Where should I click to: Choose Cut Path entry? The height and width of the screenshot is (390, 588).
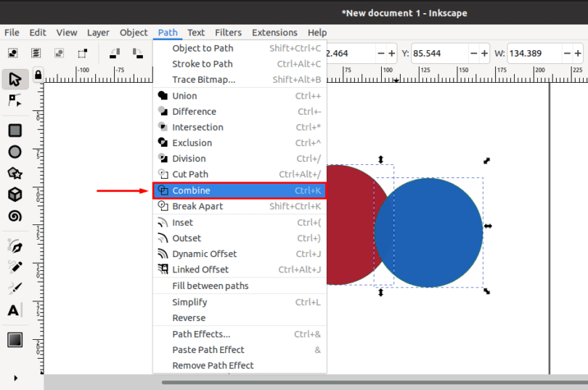click(x=240, y=175)
